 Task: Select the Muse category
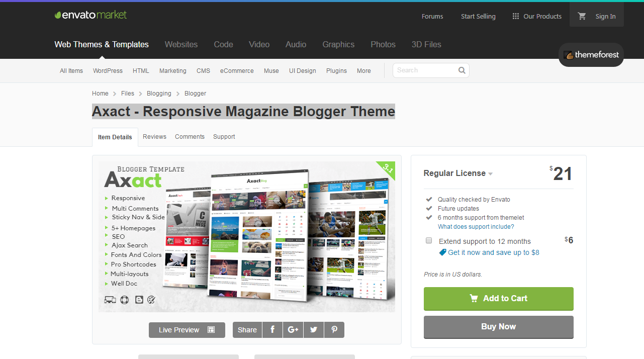click(x=271, y=71)
